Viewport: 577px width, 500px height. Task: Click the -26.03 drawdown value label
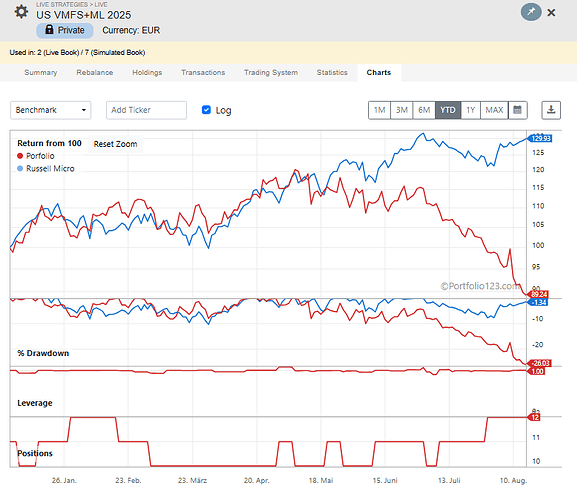click(539, 363)
